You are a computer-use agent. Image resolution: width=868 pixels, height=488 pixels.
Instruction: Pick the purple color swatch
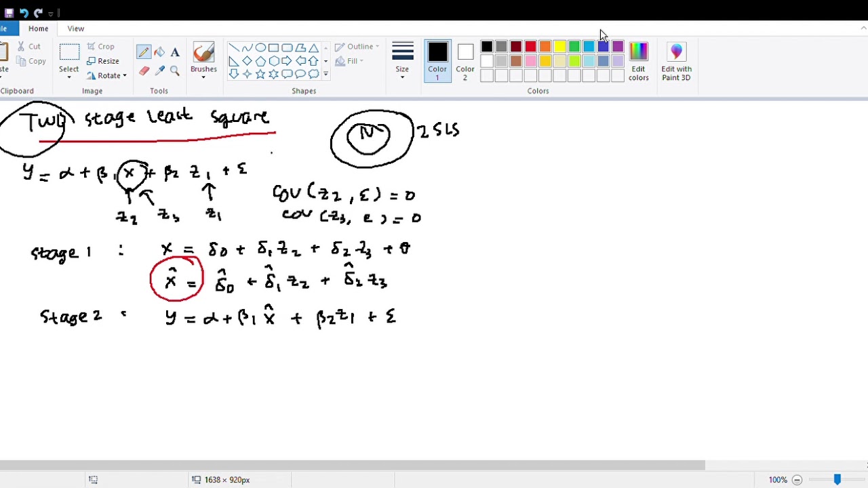point(618,47)
